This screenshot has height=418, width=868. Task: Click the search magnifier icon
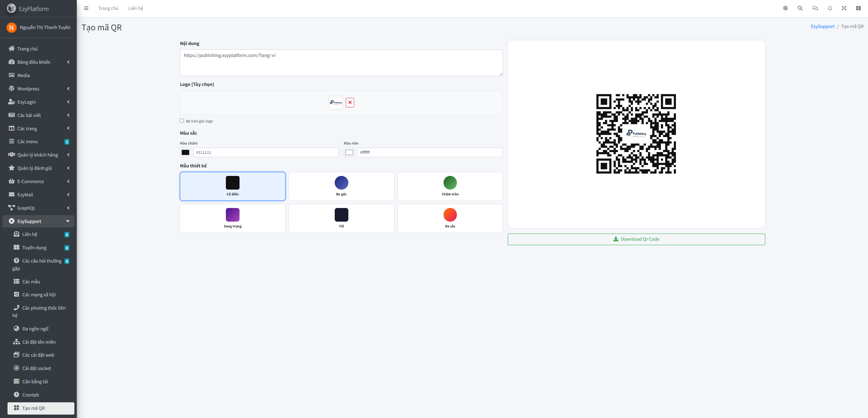tap(800, 8)
